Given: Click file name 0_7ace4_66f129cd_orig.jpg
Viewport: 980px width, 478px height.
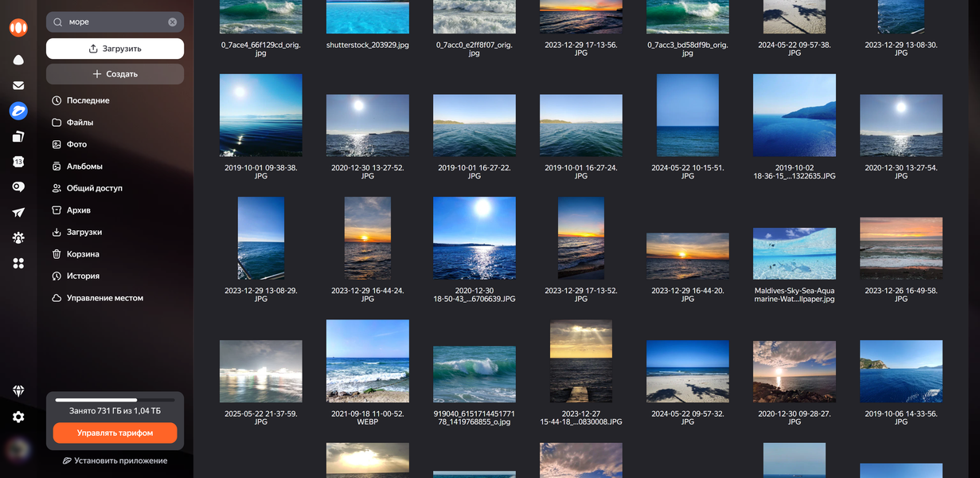Looking at the screenshot, I should [x=260, y=49].
